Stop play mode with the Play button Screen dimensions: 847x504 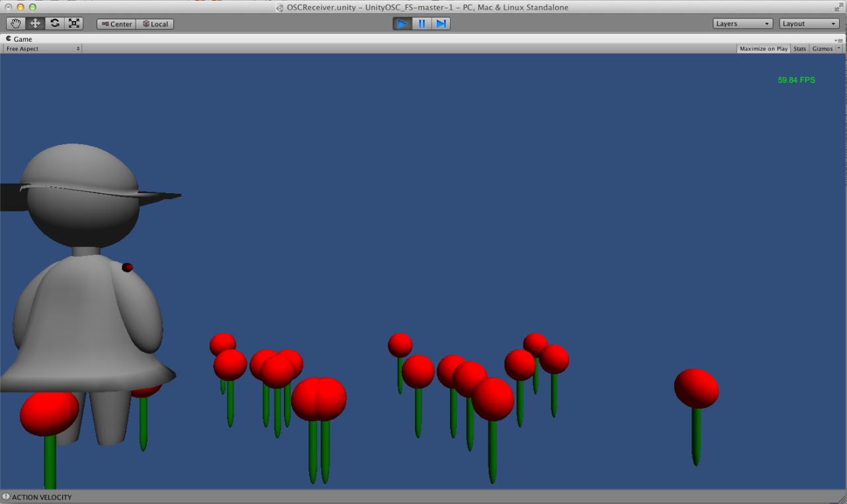tap(402, 24)
